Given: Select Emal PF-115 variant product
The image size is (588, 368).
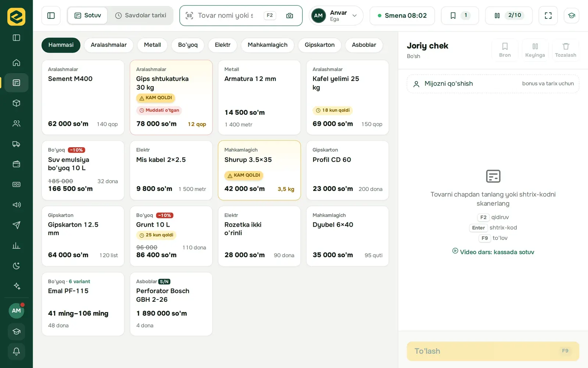Looking at the screenshot, I should click(83, 304).
